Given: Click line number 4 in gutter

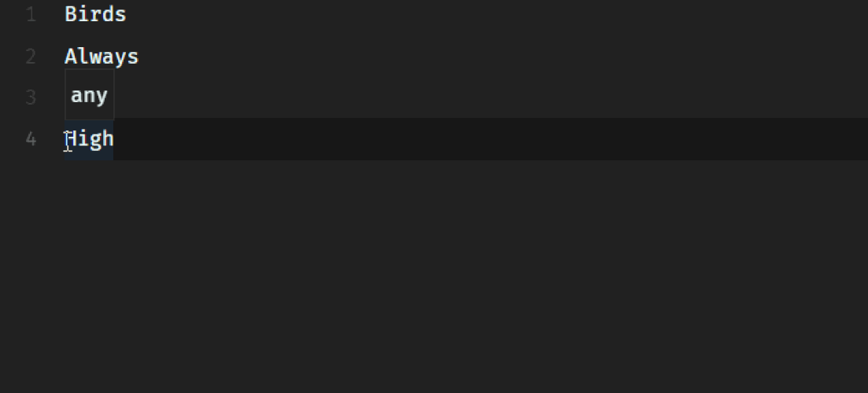Looking at the screenshot, I should point(31,139).
